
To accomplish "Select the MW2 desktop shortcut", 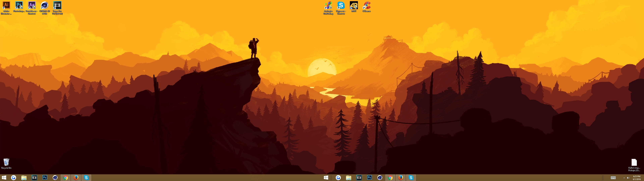I will click(x=354, y=7).
